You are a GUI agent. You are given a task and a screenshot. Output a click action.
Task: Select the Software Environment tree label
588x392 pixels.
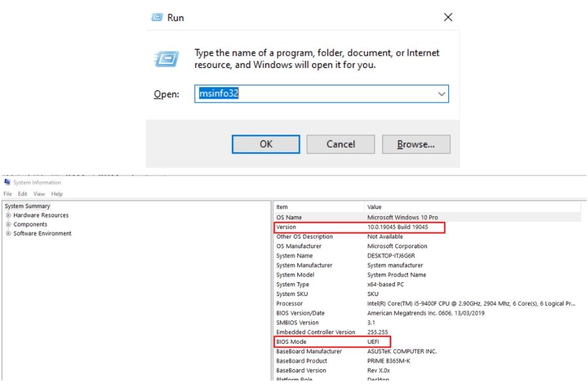point(42,233)
